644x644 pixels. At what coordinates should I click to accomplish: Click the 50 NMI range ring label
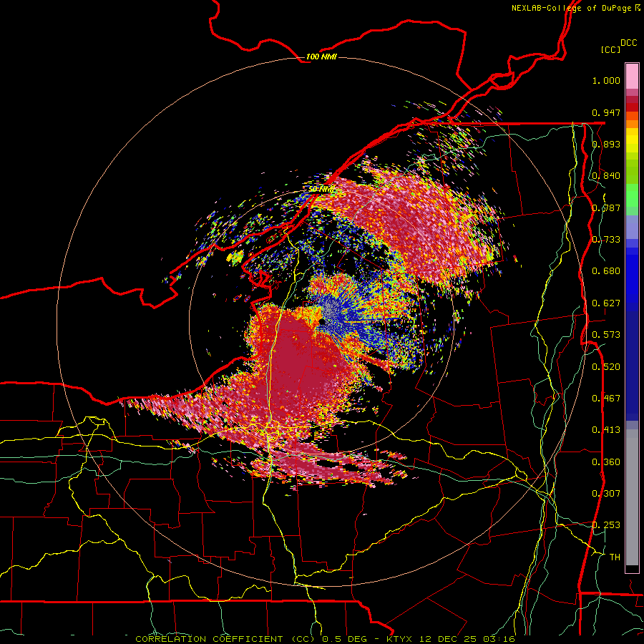tap(321, 189)
